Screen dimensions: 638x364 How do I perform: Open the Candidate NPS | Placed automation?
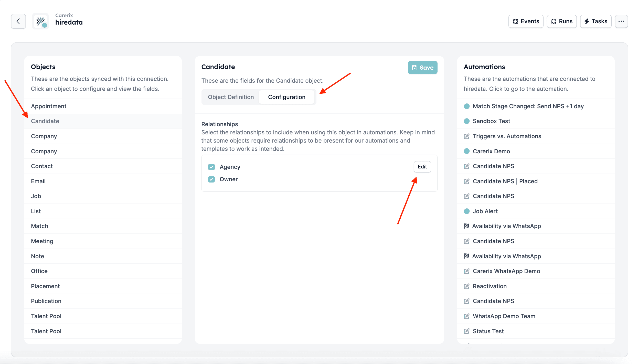[536, 181]
